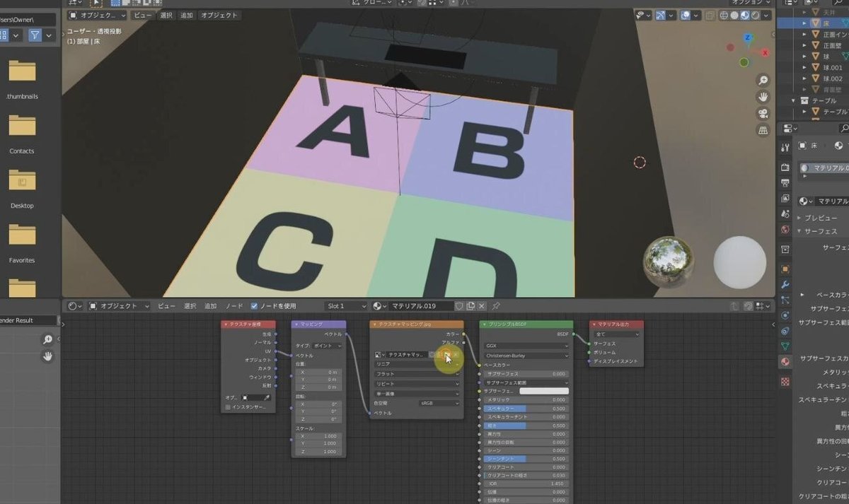Image resolution: width=849 pixels, height=504 pixels.
Task: Click material name field マテリアル.019
Action: pos(420,306)
